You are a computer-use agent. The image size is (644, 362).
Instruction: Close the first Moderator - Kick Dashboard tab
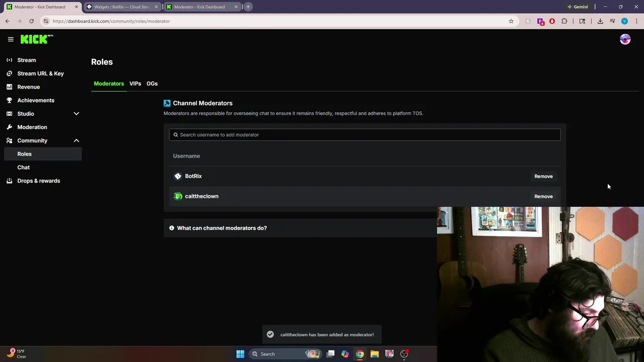coord(76,7)
